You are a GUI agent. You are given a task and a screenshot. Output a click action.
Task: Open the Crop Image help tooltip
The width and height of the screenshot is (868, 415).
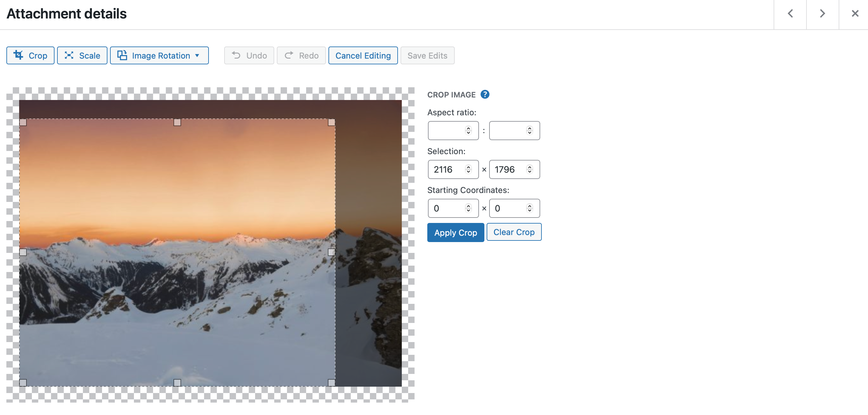485,94
